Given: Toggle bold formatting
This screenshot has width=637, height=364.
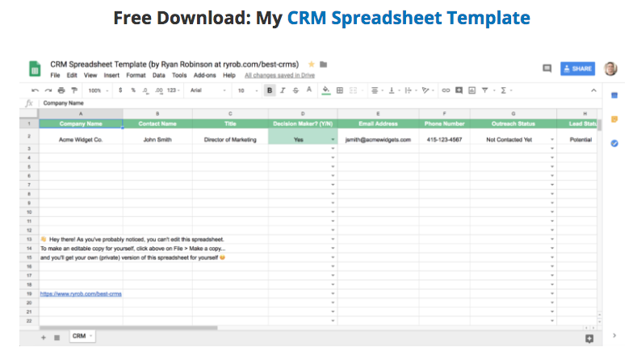Looking at the screenshot, I should tap(270, 90).
